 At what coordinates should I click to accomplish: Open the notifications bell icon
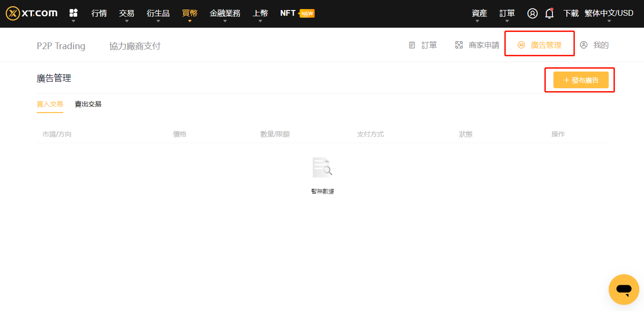click(x=549, y=13)
